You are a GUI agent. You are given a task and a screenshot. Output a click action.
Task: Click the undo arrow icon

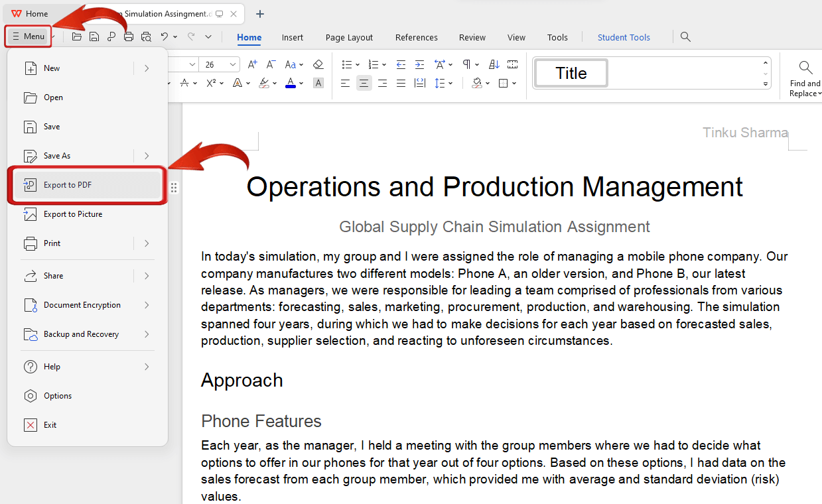tap(165, 37)
